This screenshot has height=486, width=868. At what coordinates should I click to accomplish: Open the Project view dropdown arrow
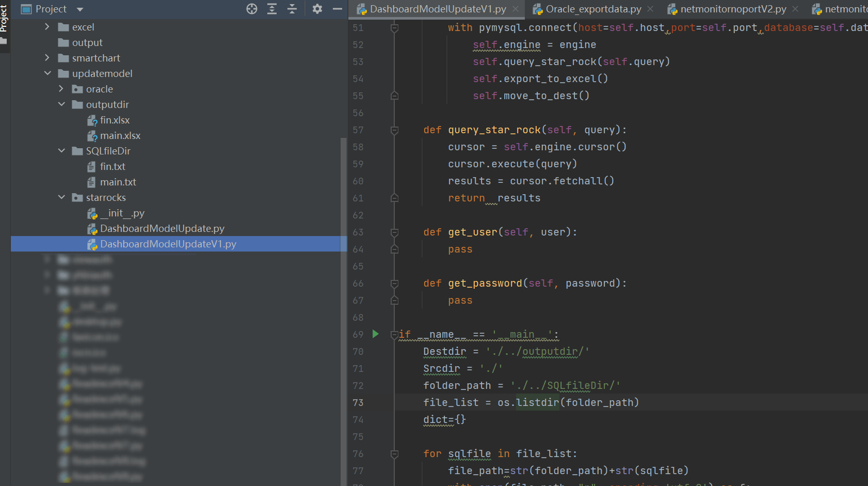pyautogui.click(x=79, y=9)
